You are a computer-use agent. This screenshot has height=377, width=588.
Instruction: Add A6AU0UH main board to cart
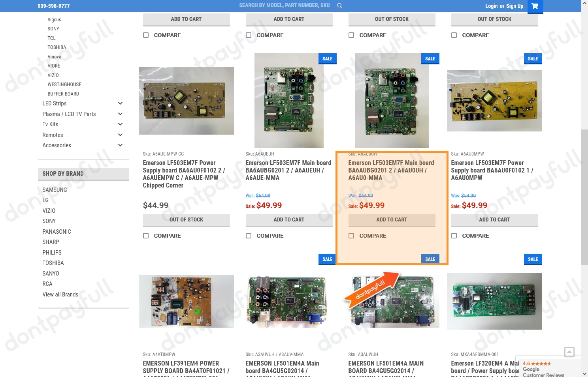[x=392, y=220]
